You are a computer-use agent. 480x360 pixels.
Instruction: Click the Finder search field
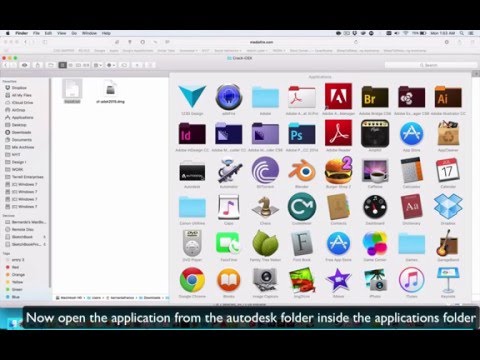431,65
